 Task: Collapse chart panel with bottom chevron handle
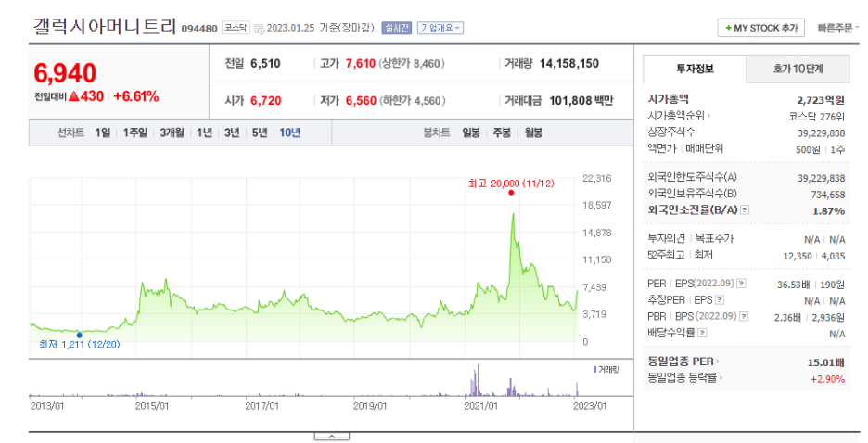332,437
